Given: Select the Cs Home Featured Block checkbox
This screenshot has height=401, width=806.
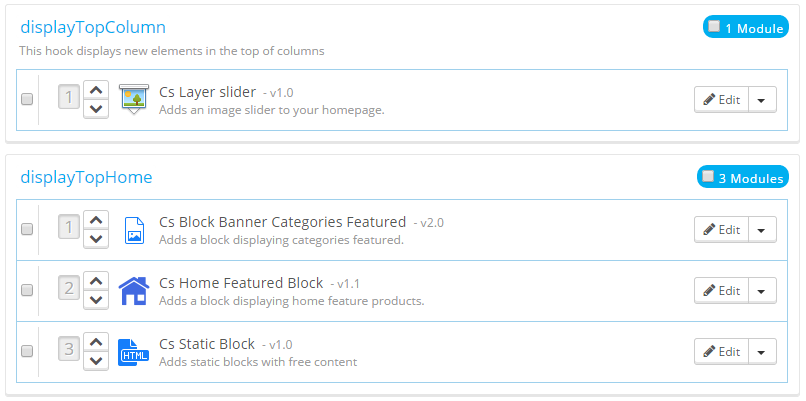Looking at the screenshot, I should (x=27, y=291).
